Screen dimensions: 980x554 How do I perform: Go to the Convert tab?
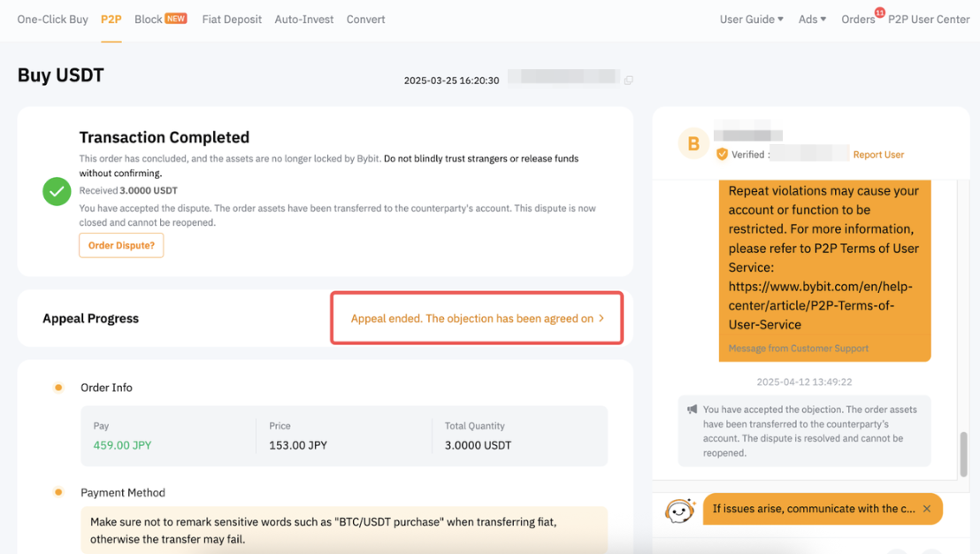365,19
